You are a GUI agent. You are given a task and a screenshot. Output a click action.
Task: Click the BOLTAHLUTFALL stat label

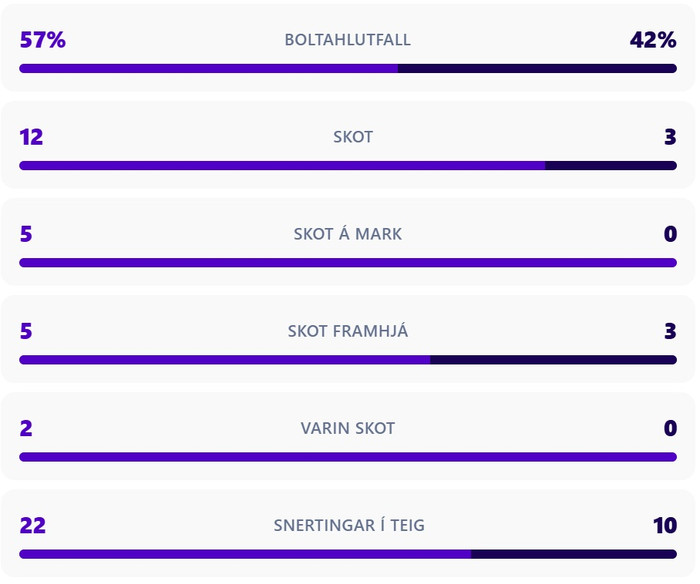347,40
